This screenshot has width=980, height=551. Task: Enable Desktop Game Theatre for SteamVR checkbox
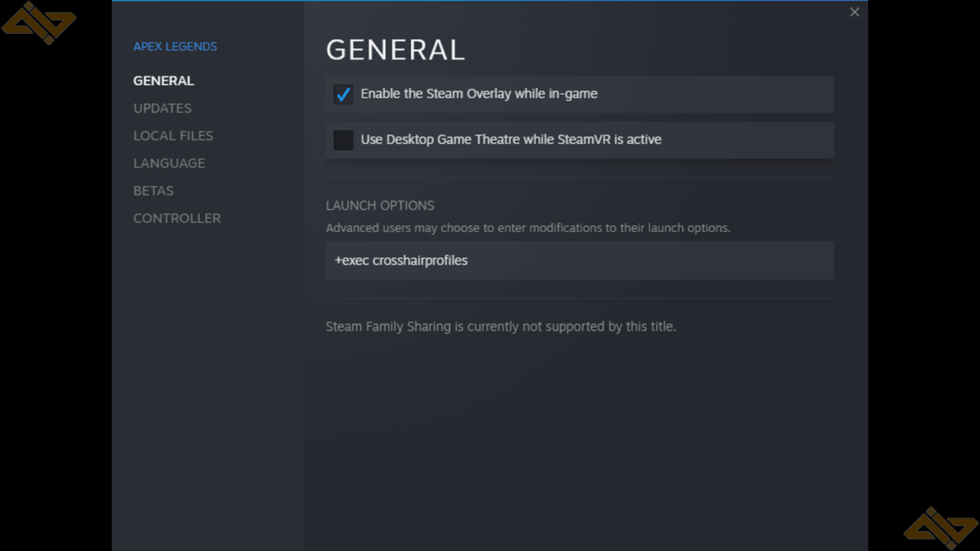tap(343, 140)
